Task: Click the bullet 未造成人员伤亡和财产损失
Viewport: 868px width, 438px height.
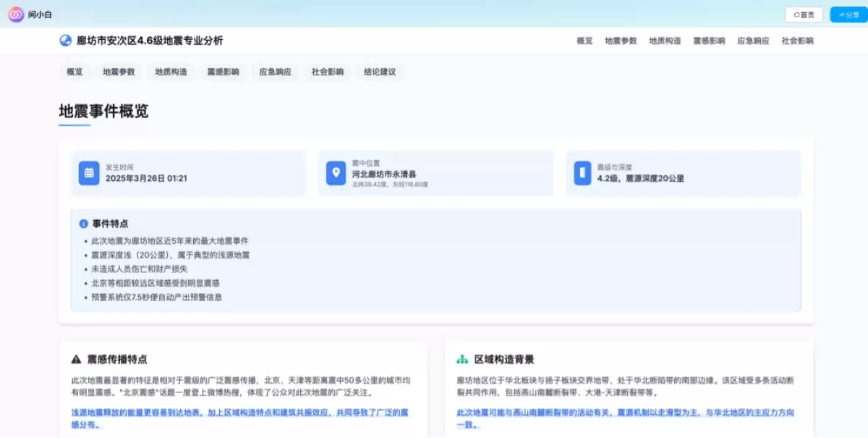Action: [140, 269]
